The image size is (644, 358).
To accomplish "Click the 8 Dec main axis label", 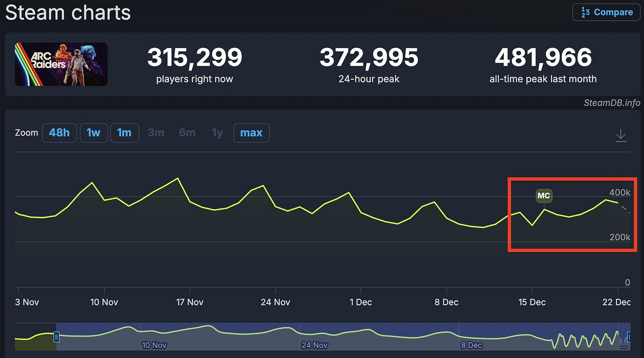I will [x=447, y=302].
